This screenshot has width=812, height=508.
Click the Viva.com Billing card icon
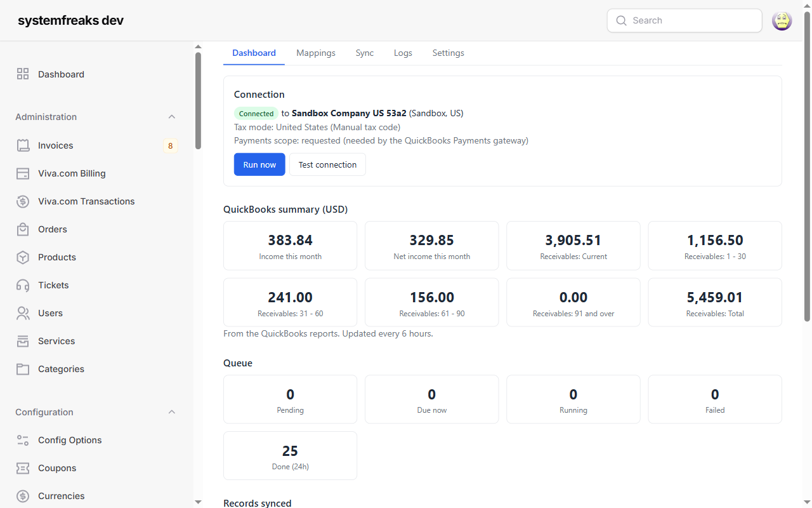coord(23,173)
